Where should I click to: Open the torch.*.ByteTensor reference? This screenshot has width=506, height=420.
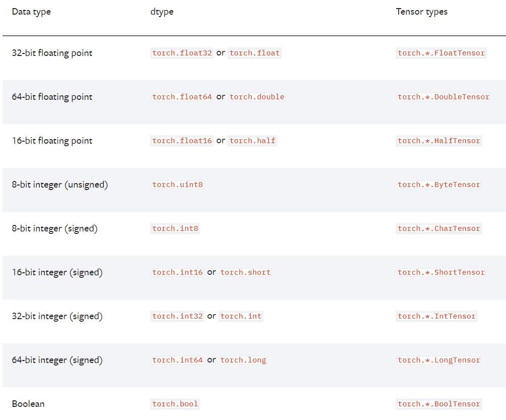pos(438,185)
